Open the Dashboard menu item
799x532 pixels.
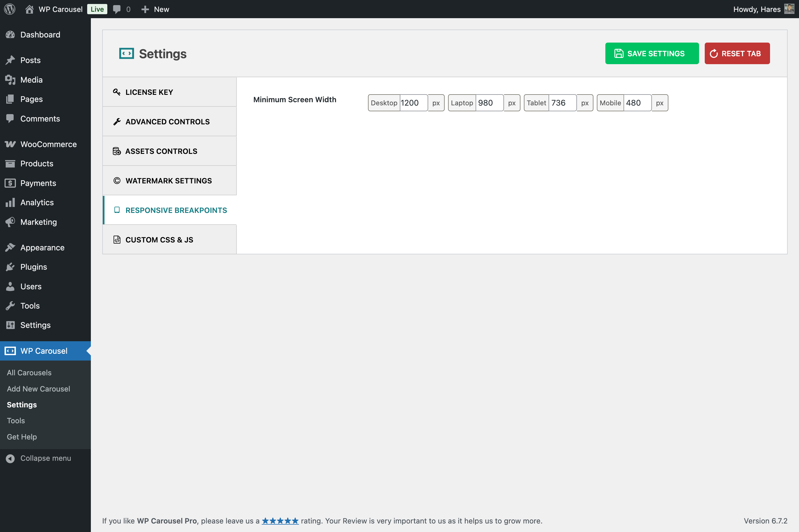point(45,35)
